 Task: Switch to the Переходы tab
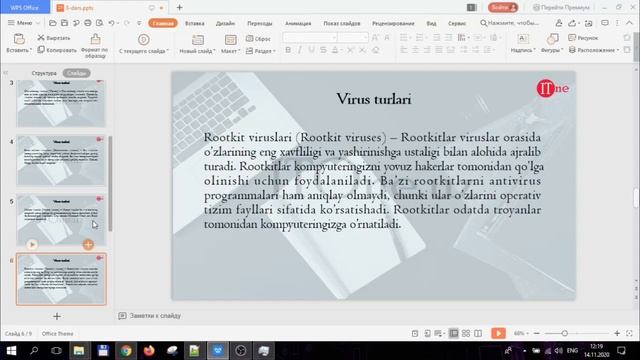[260, 23]
